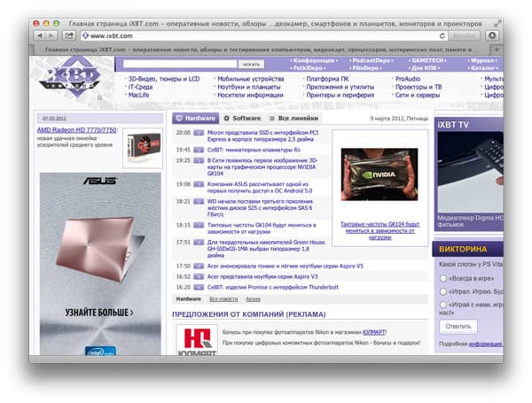The image size is (532, 403).
Task: Open the FotkiDepo link in top bar
Action: [x=308, y=68]
